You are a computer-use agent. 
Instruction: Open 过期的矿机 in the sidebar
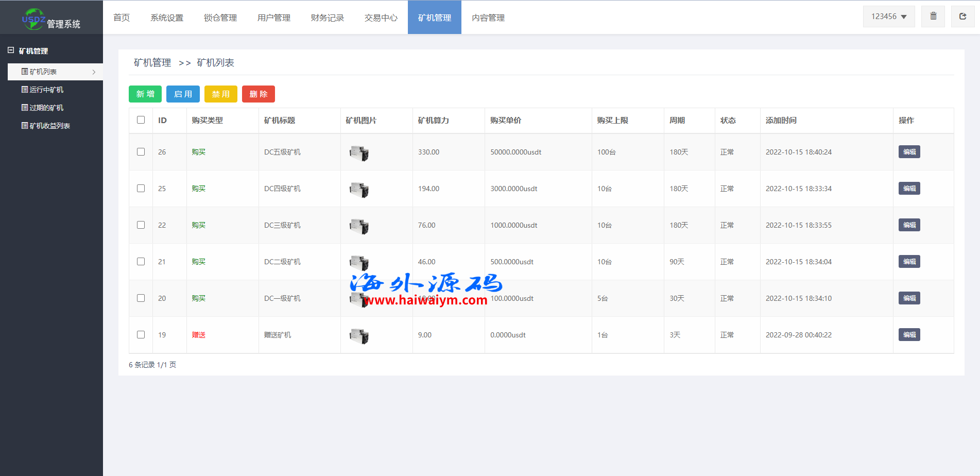(46, 108)
